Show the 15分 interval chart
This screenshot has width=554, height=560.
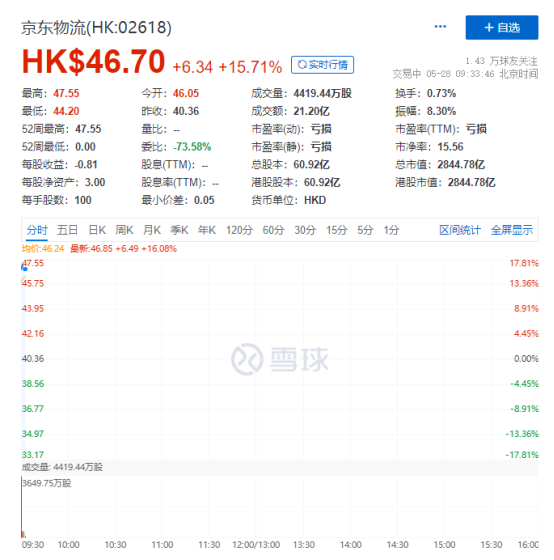click(336, 230)
